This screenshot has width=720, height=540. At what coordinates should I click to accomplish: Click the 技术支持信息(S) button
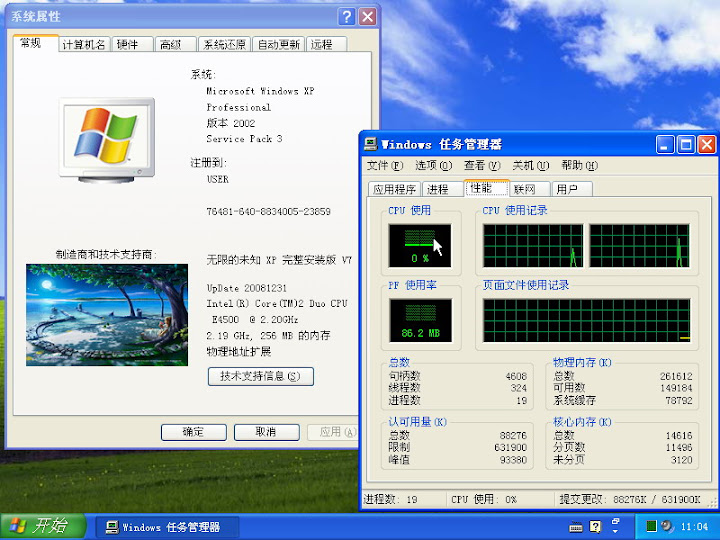260,377
